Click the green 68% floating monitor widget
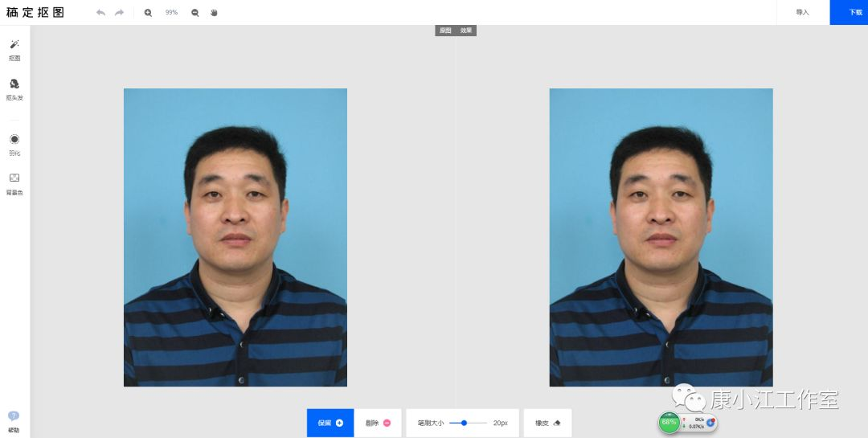868x438 pixels. pyautogui.click(x=669, y=422)
